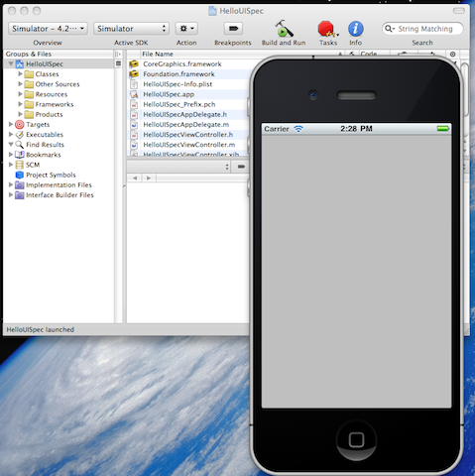Image resolution: width=475 pixels, height=476 pixels.
Task: Select HelloUISpecAppDelegate.m file
Action: (186, 125)
